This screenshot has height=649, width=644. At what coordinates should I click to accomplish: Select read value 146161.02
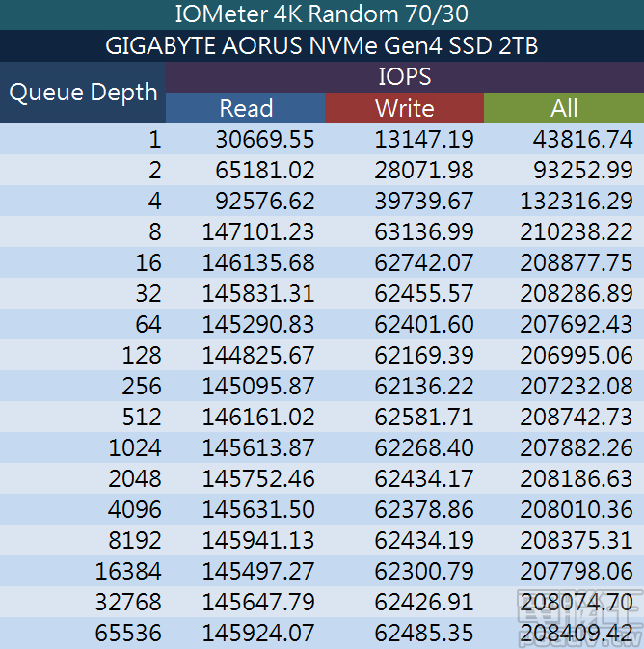(x=258, y=417)
